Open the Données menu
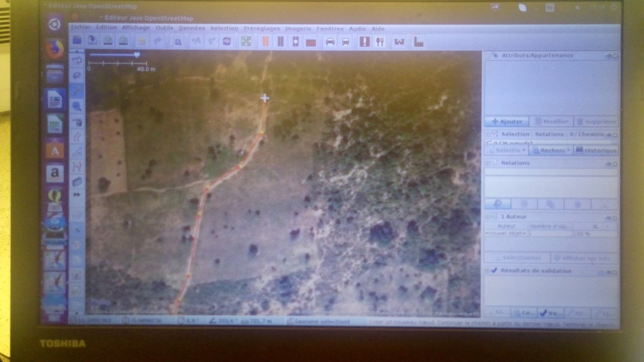This screenshot has height=362, width=644. tap(192, 28)
